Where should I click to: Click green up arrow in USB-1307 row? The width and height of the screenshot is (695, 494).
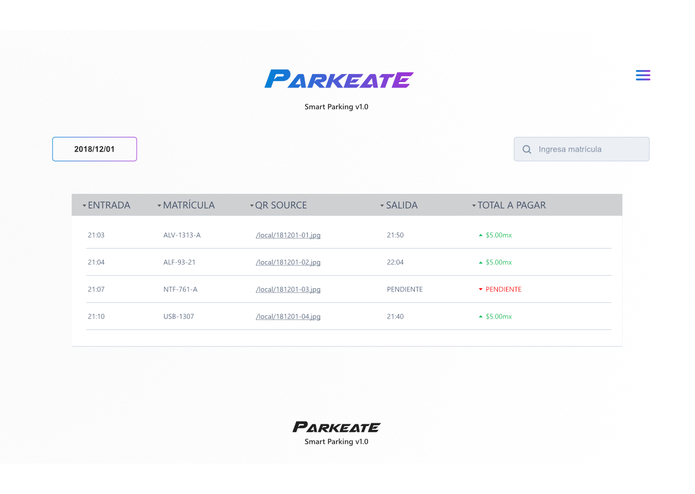click(x=480, y=316)
